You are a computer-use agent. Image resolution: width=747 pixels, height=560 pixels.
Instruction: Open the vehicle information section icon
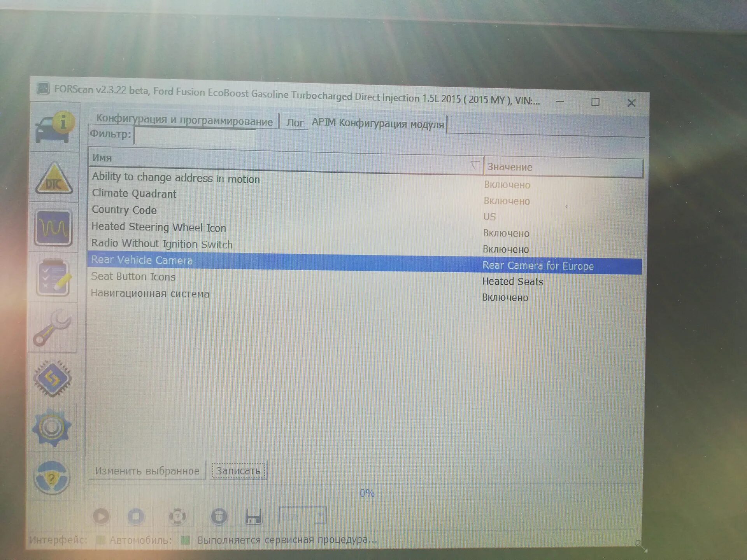coord(54,128)
